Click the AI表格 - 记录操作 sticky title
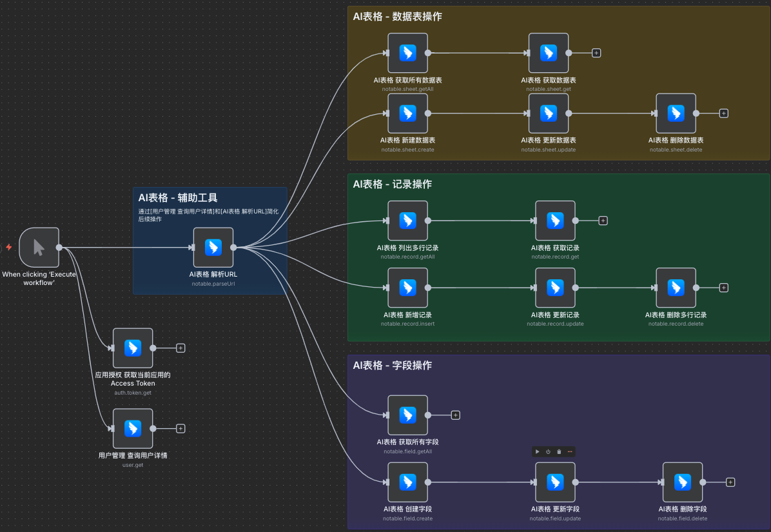 pyautogui.click(x=393, y=184)
